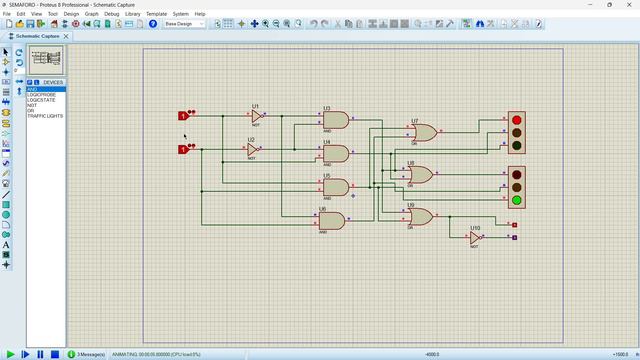The width and height of the screenshot is (640, 360).
Task: Choose the 2D text 'A' tool
Action: point(6,245)
